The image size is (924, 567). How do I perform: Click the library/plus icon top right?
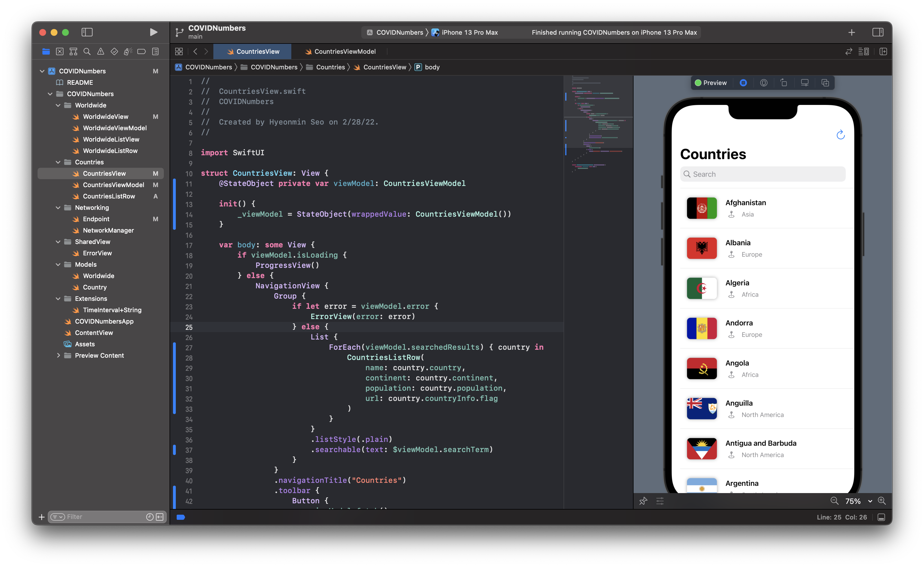click(x=852, y=32)
